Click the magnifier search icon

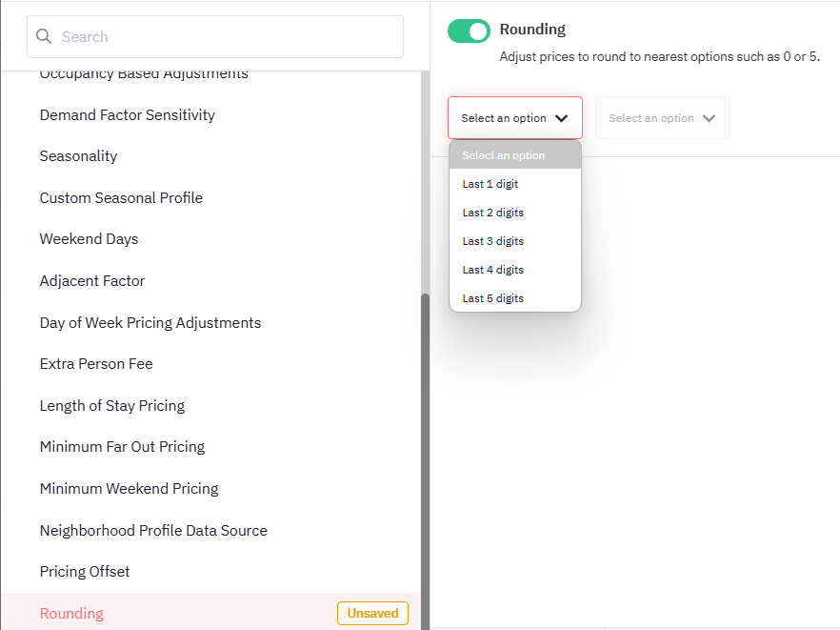(x=44, y=36)
